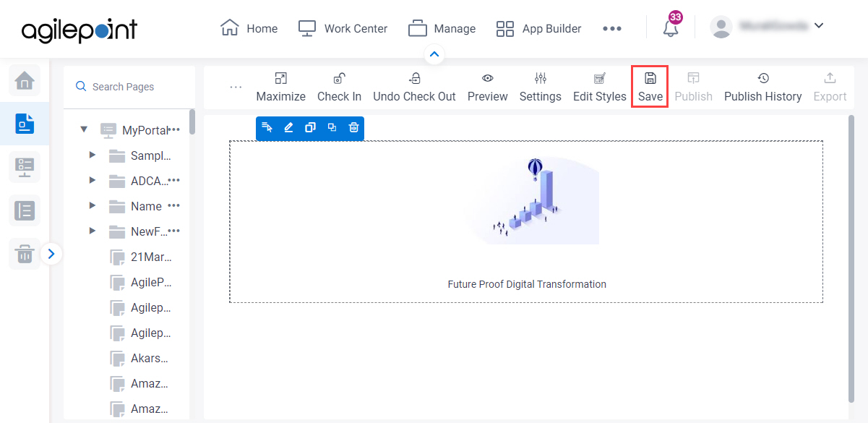Click Preview eye icon in the toolbar
This screenshot has height=423, width=868.
(488, 78)
